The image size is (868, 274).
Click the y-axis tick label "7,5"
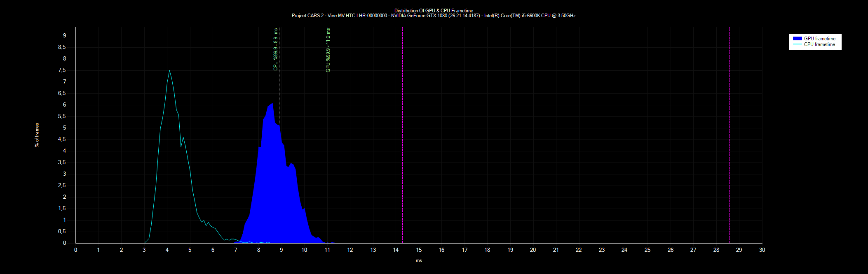pyautogui.click(x=62, y=70)
